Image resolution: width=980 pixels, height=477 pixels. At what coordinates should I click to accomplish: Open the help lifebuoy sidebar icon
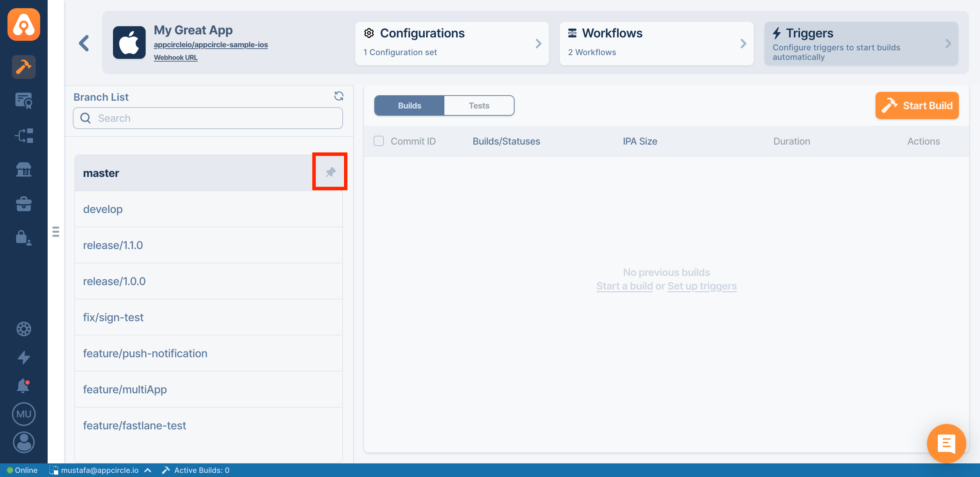23,329
